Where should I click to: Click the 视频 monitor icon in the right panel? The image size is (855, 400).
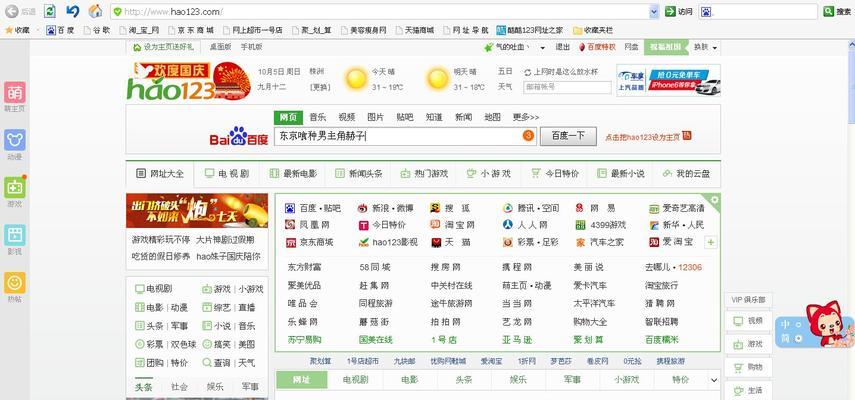[738, 321]
